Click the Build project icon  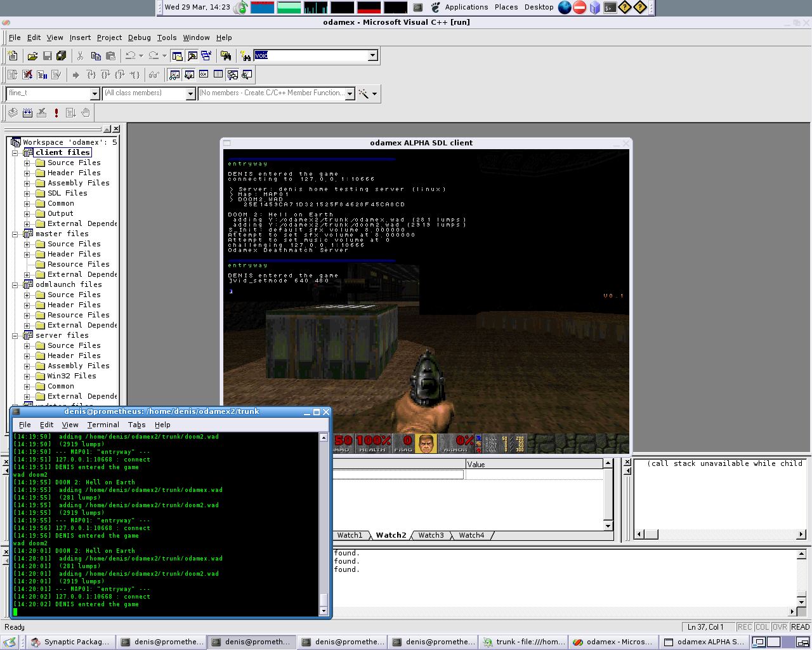point(27,113)
